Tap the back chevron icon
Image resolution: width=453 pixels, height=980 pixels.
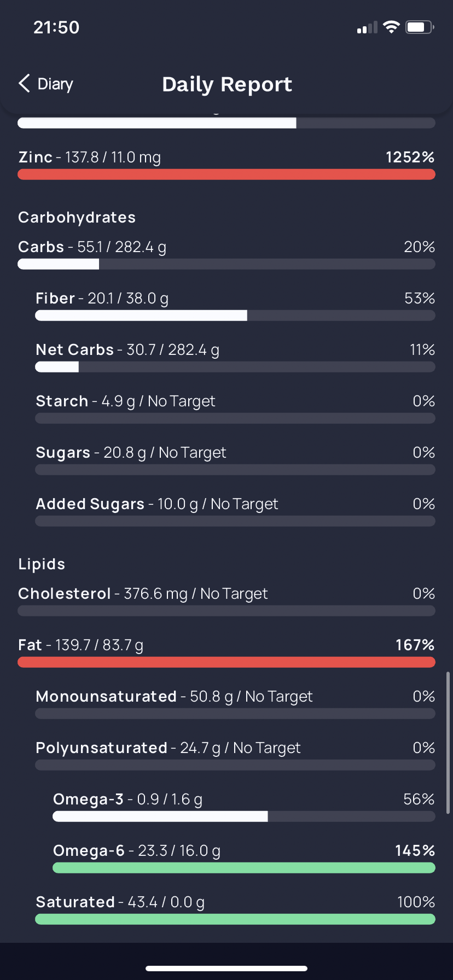(24, 84)
